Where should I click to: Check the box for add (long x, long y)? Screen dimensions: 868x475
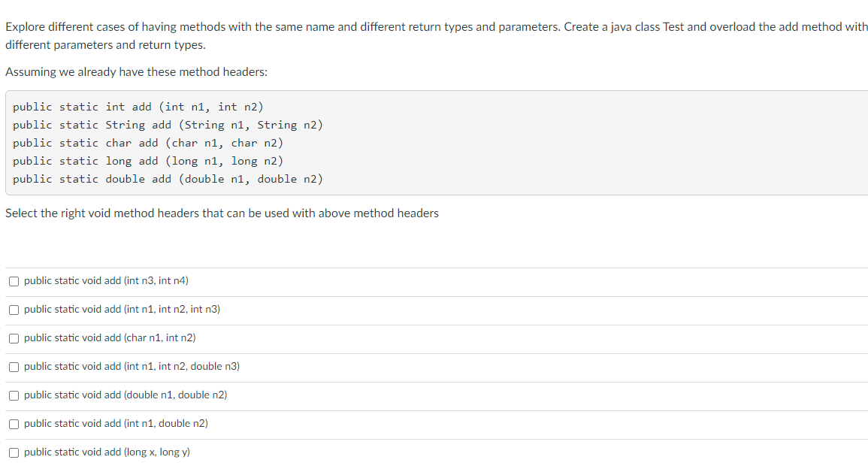coord(14,453)
